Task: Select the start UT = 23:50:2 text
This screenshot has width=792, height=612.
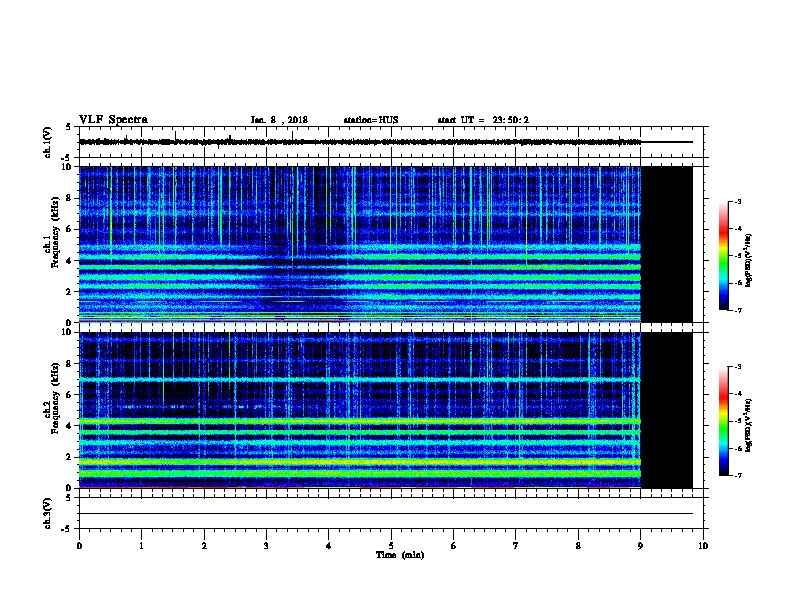Action: pos(483,120)
